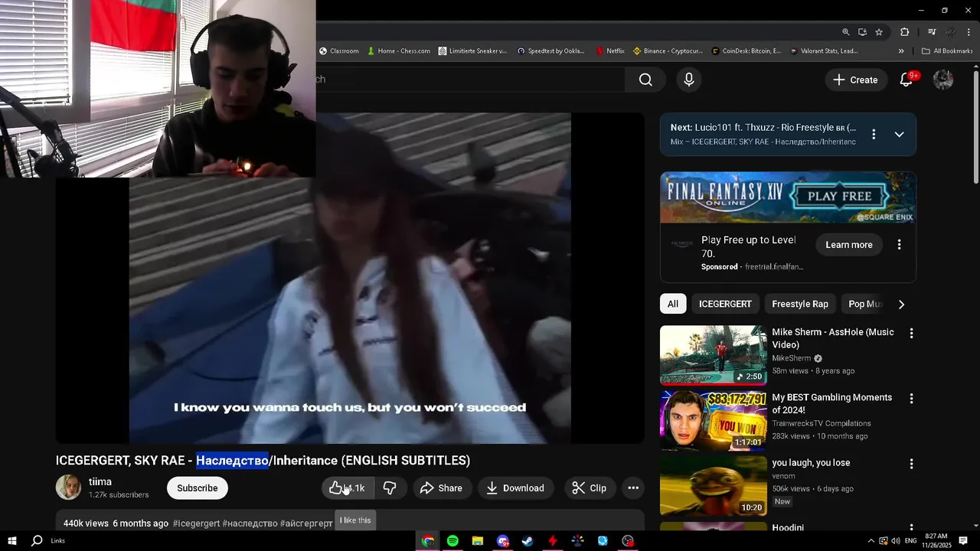Show hidden system tray icons

(x=871, y=541)
